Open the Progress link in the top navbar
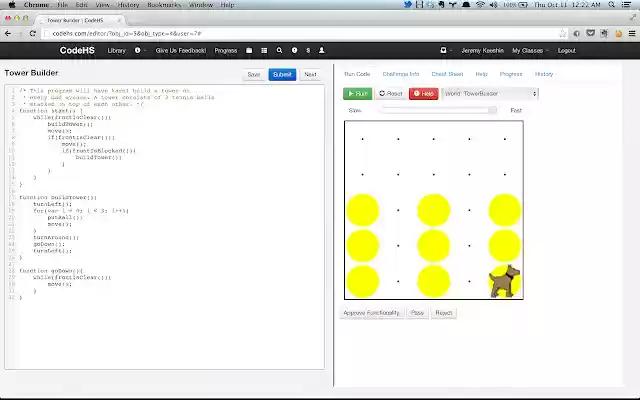This screenshot has height=400, width=640. click(x=226, y=51)
